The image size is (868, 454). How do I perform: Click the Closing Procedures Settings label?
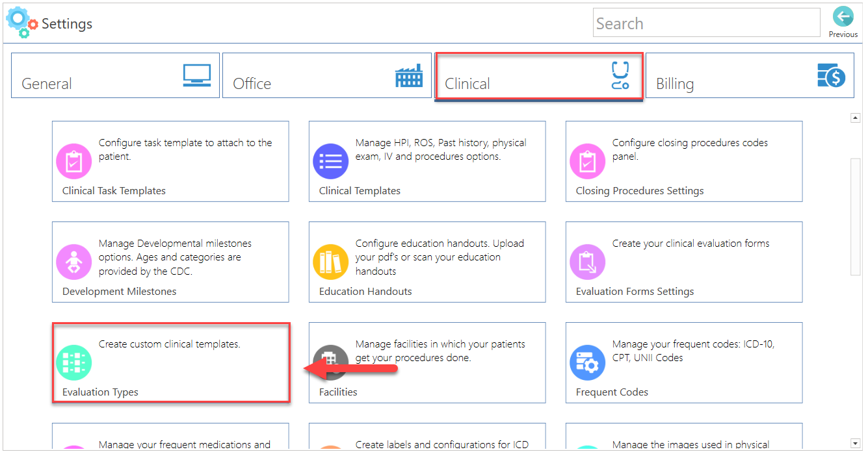point(640,191)
